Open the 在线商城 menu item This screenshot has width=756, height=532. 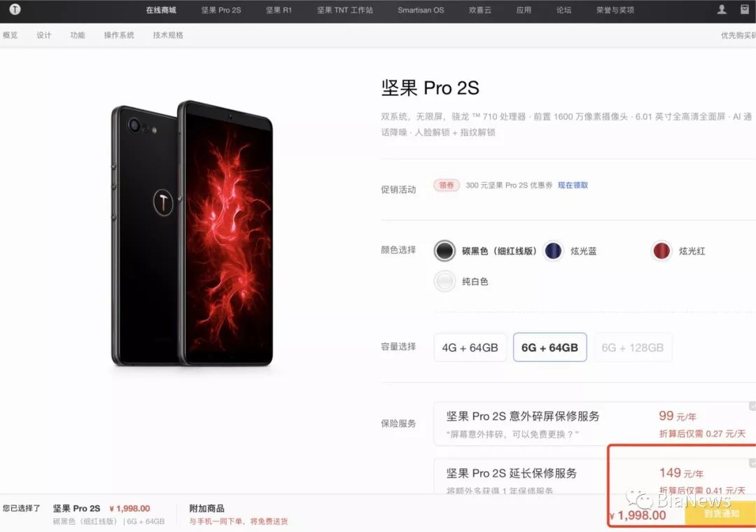point(161,10)
